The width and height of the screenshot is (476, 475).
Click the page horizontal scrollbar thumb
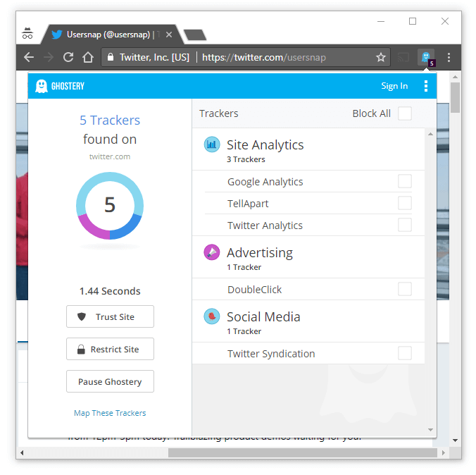[x=303, y=453]
